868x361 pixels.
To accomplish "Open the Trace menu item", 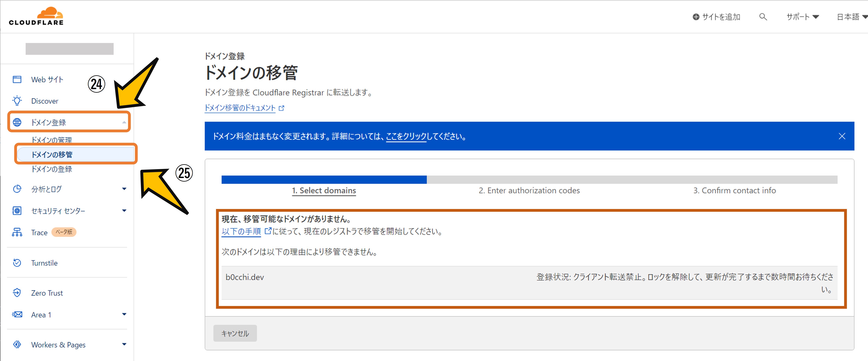I will pos(39,233).
